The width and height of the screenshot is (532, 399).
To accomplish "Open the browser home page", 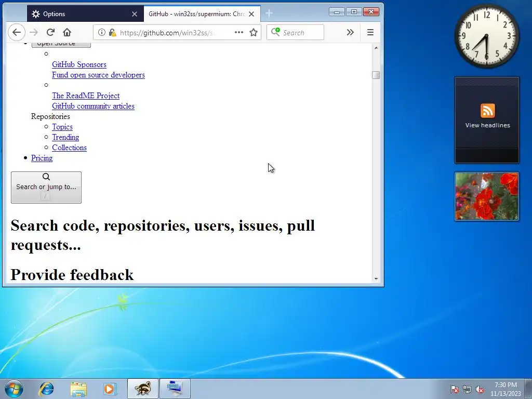I will [67, 32].
